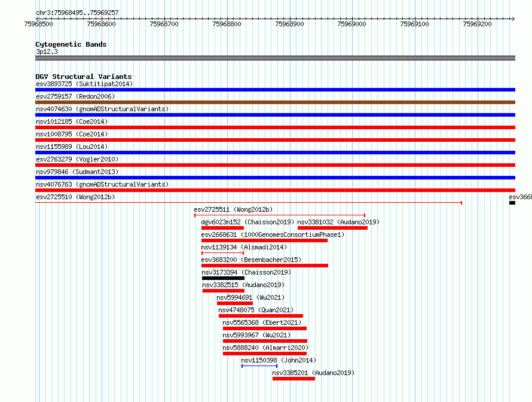Click the red bar under nsv1012185
This screenshot has width=532, height=402.
[275, 127]
